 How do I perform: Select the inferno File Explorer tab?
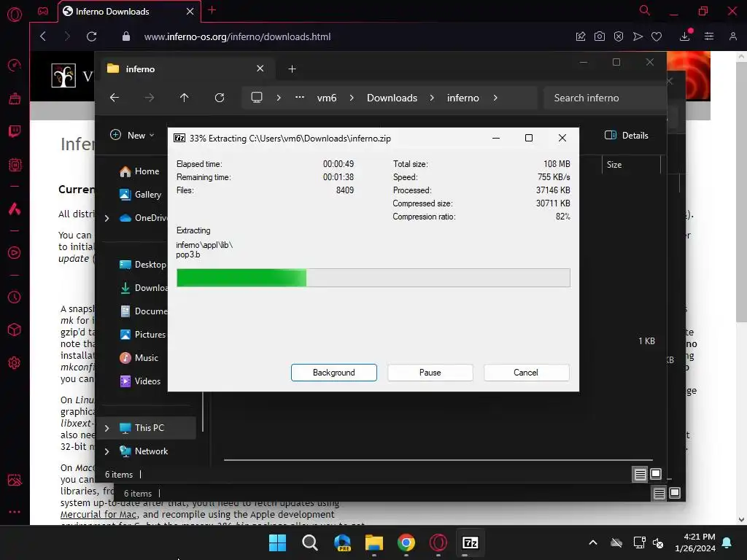tap(186, 69)
